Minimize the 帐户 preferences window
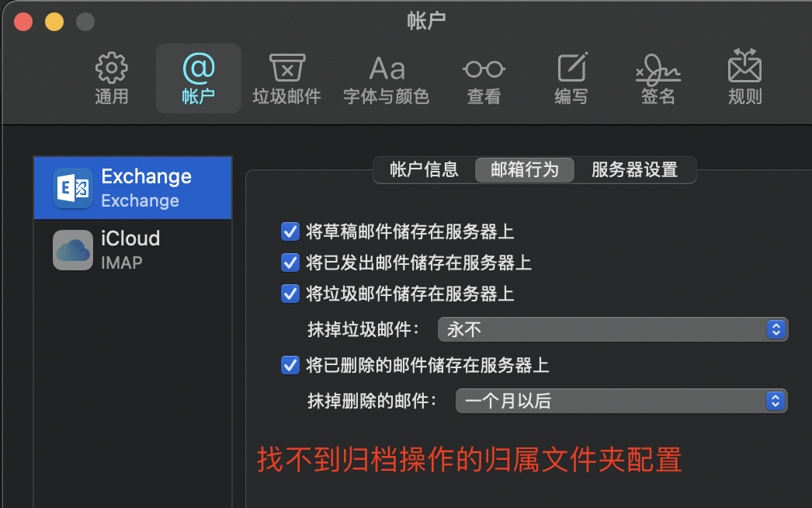Image resolution: width=812 pixels, height=508 pixels. (54, 22)
